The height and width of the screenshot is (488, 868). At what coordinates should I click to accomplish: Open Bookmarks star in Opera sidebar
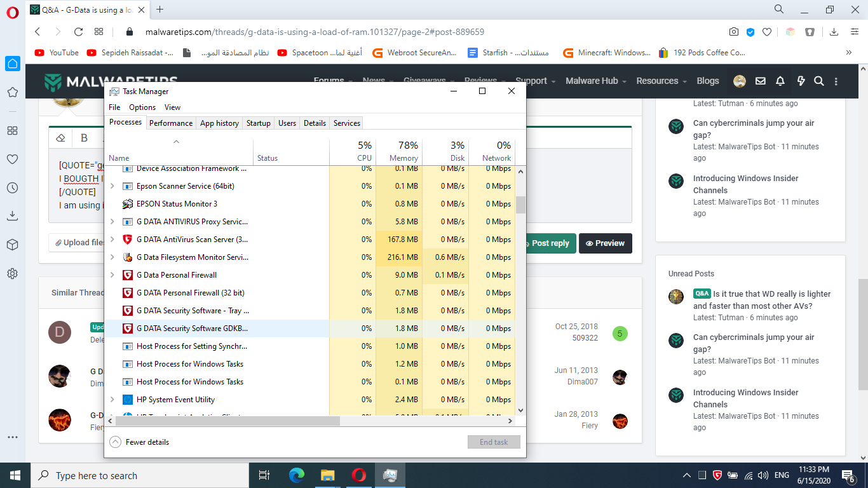[x=12, y=92]
